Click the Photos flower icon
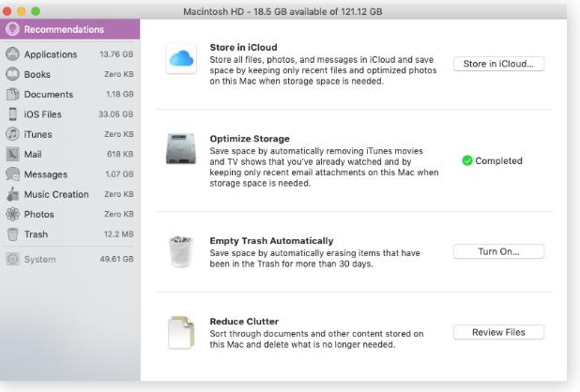580x392 pixels. (x=12, y=214)
